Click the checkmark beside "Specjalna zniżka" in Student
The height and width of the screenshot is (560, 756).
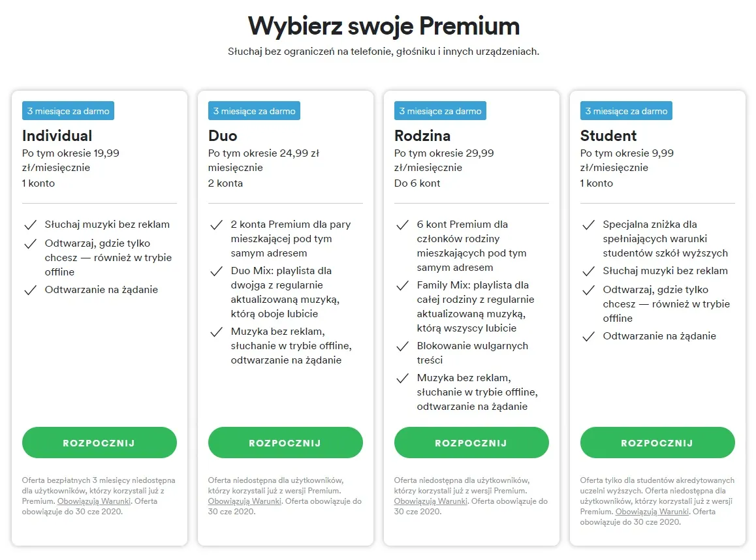(x=588, y=225)
